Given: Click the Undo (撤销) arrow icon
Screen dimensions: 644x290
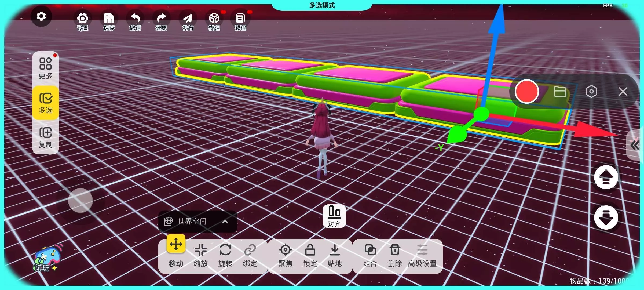Looking at the screenshot, I should click(135, 19).
